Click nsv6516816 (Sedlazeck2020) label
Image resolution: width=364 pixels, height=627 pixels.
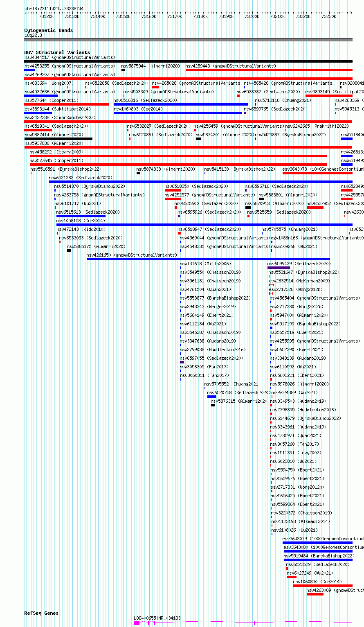coord(145,100)
